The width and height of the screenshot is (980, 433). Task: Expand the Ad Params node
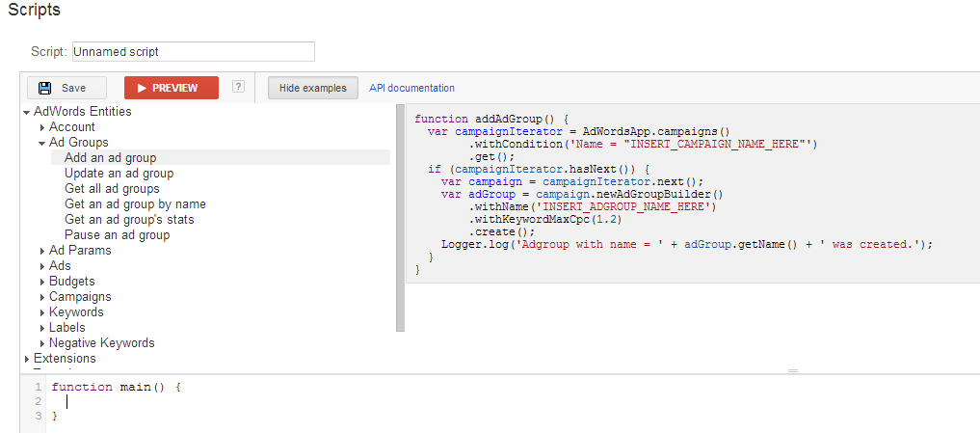42,251
